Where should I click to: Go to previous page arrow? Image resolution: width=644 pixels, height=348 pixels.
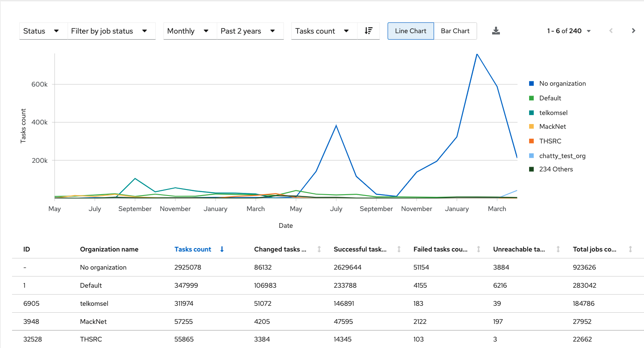tap(611, 31)
